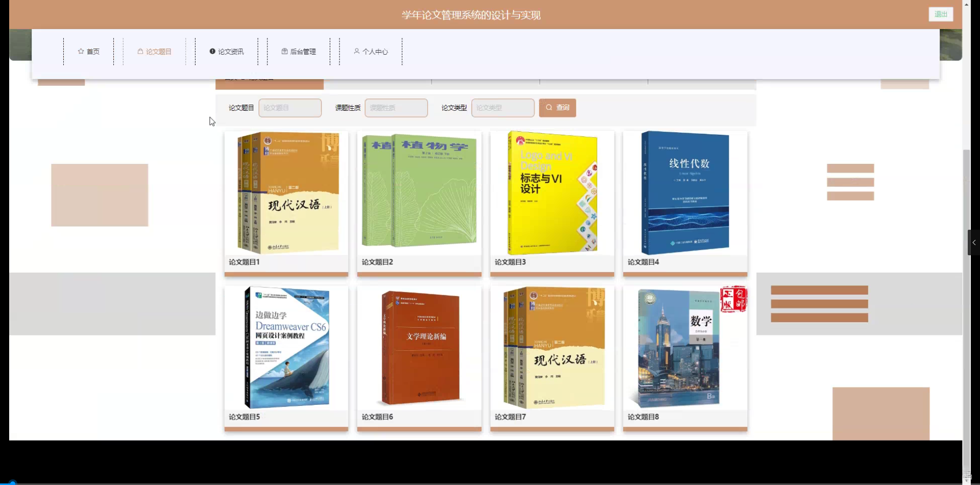The width and height of the screenshot is (980, 485).
Task: Click the icon beside 后台管理
Action: tap(284, 52)
